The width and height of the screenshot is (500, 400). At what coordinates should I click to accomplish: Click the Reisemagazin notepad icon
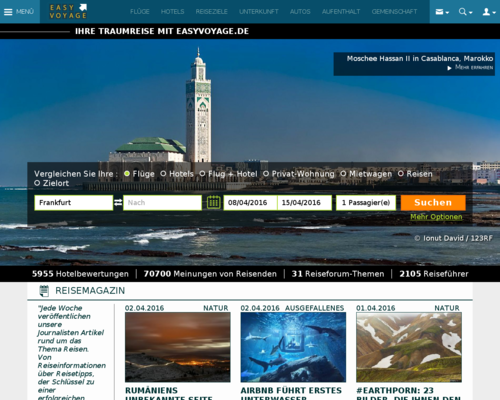(x=44, y=291)
